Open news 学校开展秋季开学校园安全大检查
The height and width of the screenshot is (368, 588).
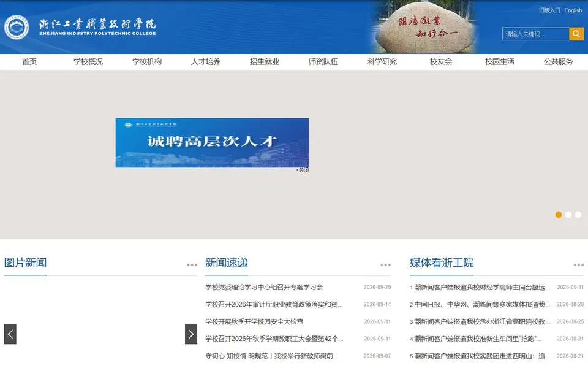pos(254,321)
